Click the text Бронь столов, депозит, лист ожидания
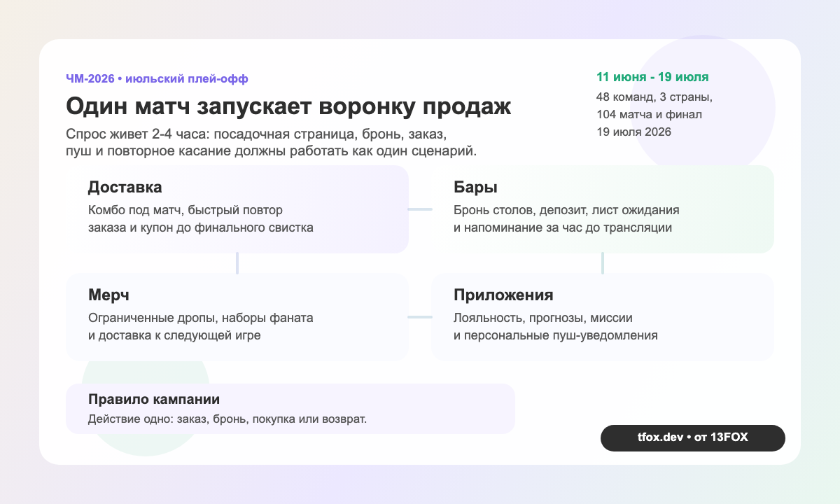The image size is (840, 504). [x=567, y=210]
